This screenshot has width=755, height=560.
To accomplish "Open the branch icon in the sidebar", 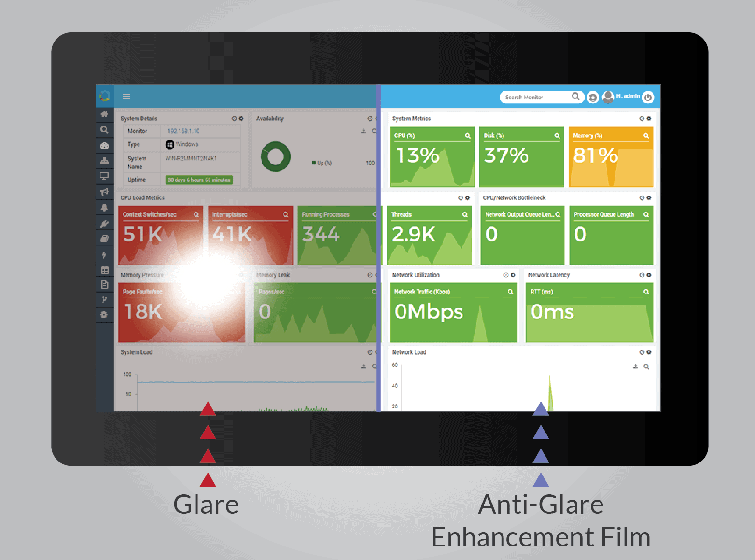I will tap(104, 300).
